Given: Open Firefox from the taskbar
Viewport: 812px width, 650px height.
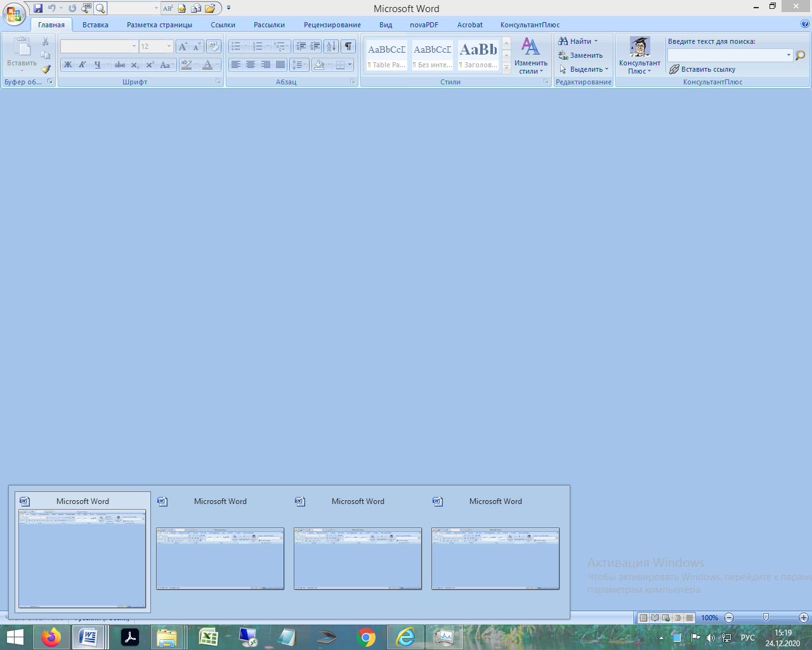Looking at the screenshot, I should 51,637.
